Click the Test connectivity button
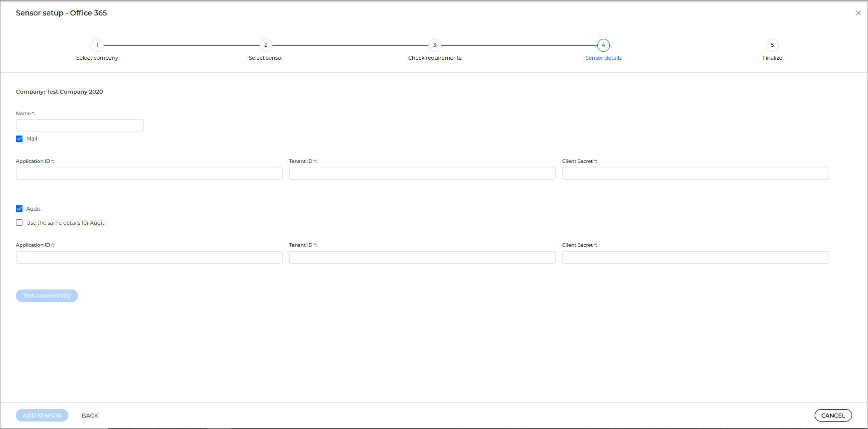The height and width of the screenshot is (429, 868). tap(47, 295)
